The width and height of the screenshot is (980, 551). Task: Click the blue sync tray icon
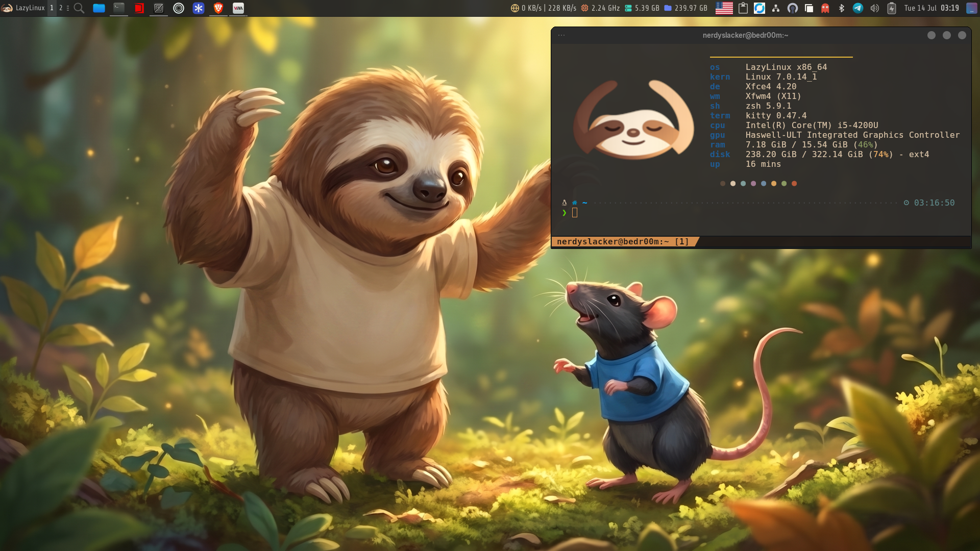click(x=759, y=8)
